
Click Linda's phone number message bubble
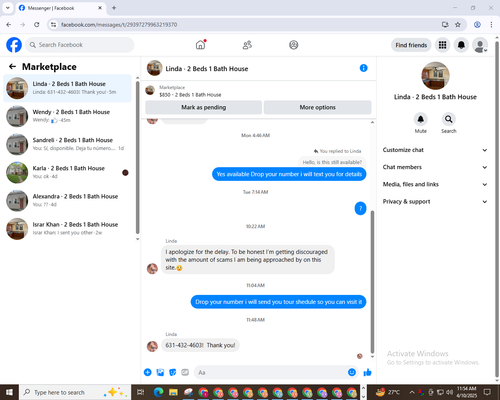pyautogui.click(x=200, y=345)
